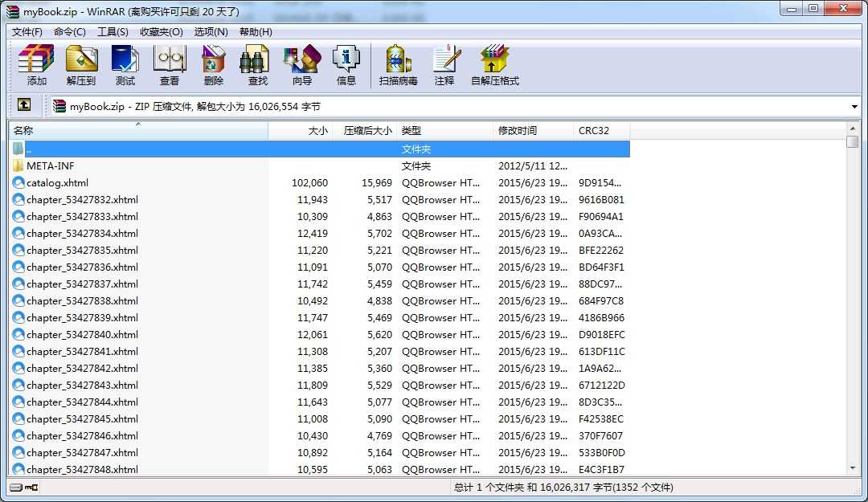868x502 pixels.
Task: Open the Comment (注释) tool
Action: 445,59
